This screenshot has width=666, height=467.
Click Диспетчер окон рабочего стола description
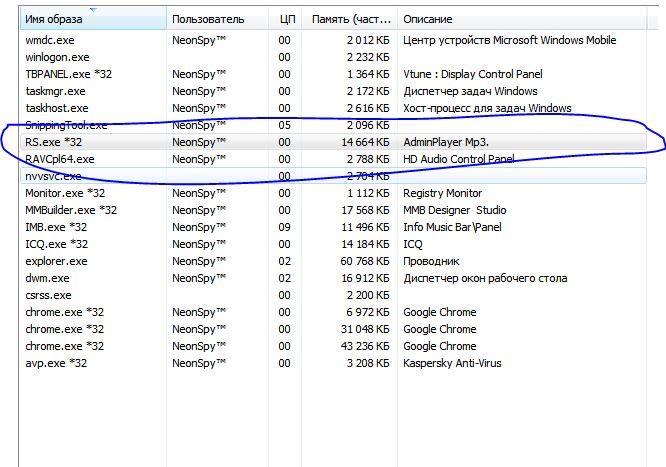(485, 278)
